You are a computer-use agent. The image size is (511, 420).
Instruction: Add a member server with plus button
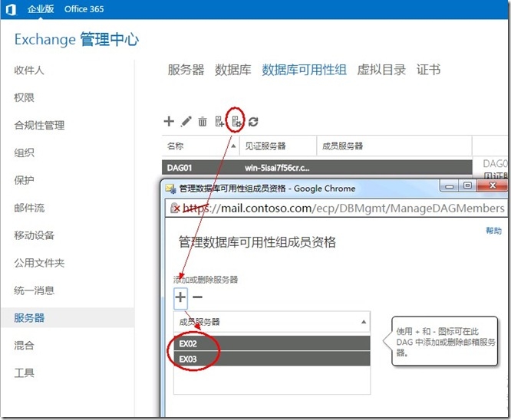click(x=180, y=297)
